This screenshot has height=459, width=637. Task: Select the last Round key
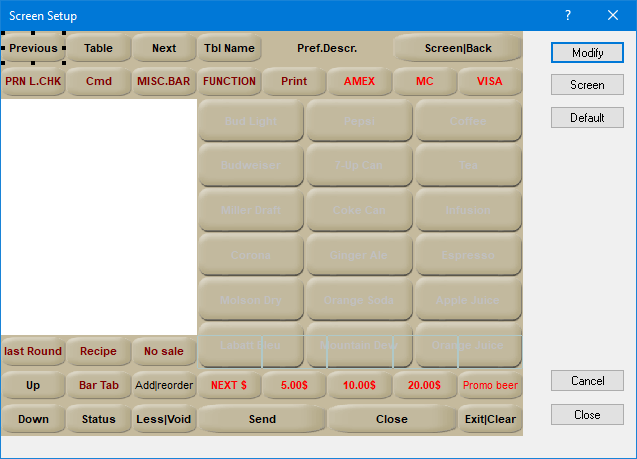click(33, 351)
